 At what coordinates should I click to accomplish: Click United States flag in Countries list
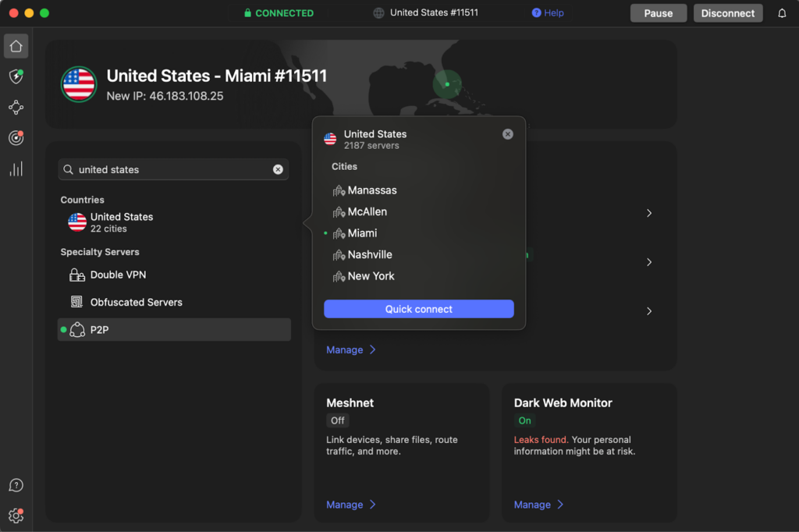pos(77,222)
